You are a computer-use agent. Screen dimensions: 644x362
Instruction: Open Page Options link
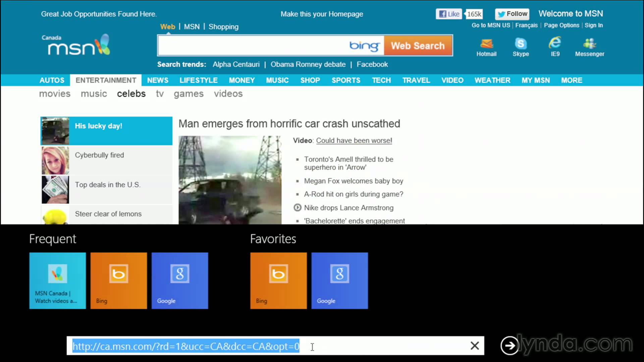561,25
